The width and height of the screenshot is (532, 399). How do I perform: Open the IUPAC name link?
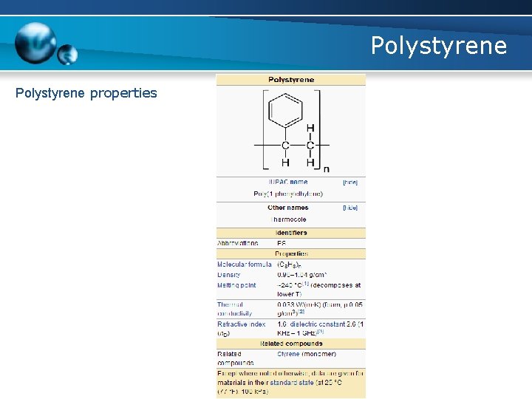point(288,182)
